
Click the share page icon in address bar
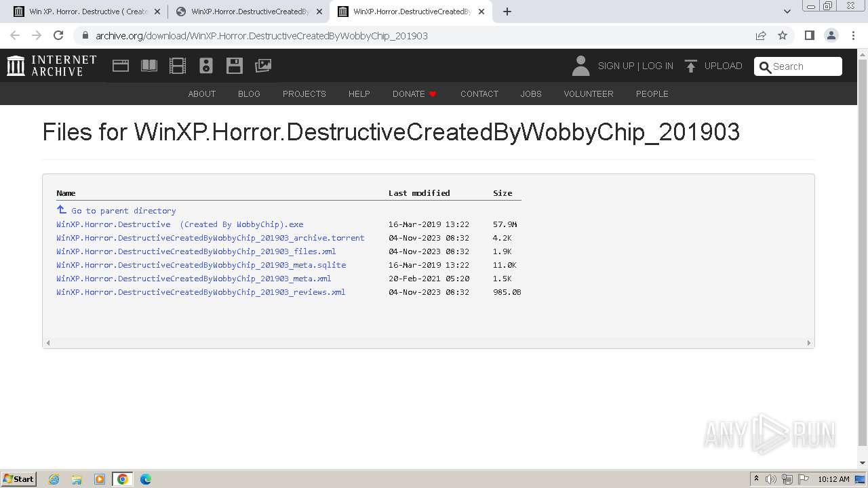(761, 35)
